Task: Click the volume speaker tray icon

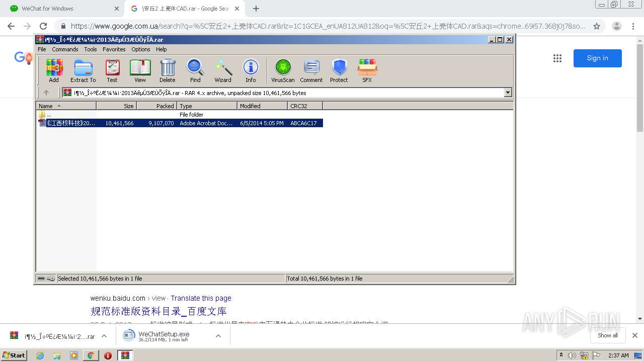Action: pos(572,355)
